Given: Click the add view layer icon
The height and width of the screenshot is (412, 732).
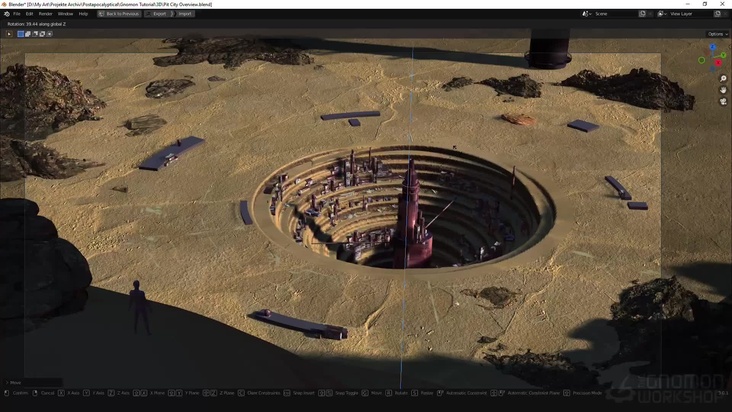Looking at the screenshot, I should click(x=716, y=14).
